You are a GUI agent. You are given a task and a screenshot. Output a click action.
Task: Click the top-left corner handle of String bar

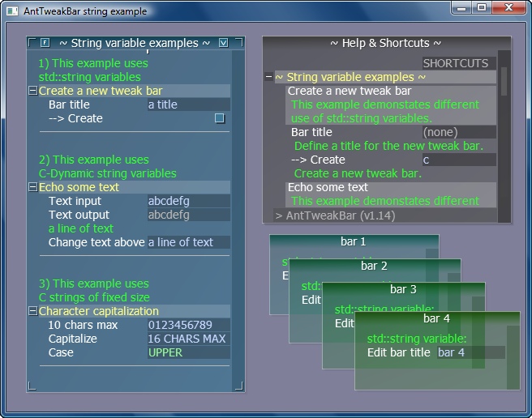[x=32, y=42]
